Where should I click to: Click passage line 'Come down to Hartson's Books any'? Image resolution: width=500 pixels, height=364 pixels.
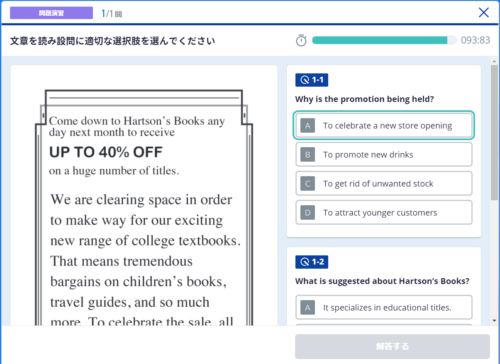[137, 121]
